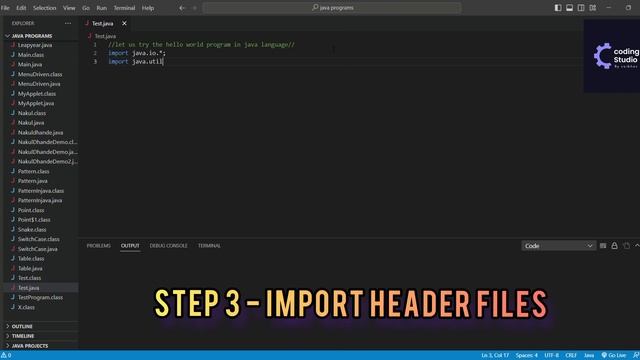
Task: Open the Go menu
Action: [86, 8]
